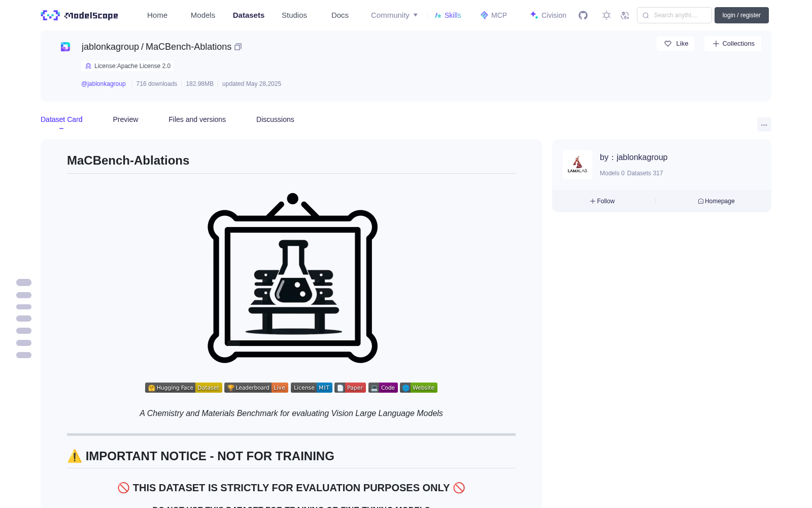Click "by : jablonkagroup" author text
Screen dimensions: 812x508
point(633,157)
